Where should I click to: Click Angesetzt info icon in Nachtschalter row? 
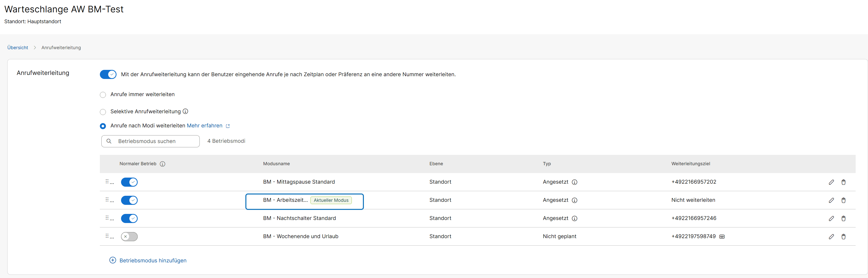tap(574, 218)
